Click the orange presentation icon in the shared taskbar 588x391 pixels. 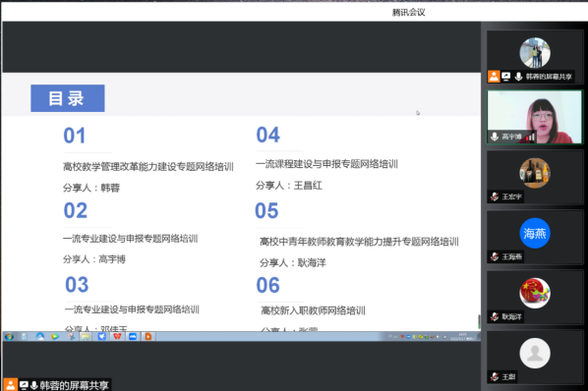point(148,336)
